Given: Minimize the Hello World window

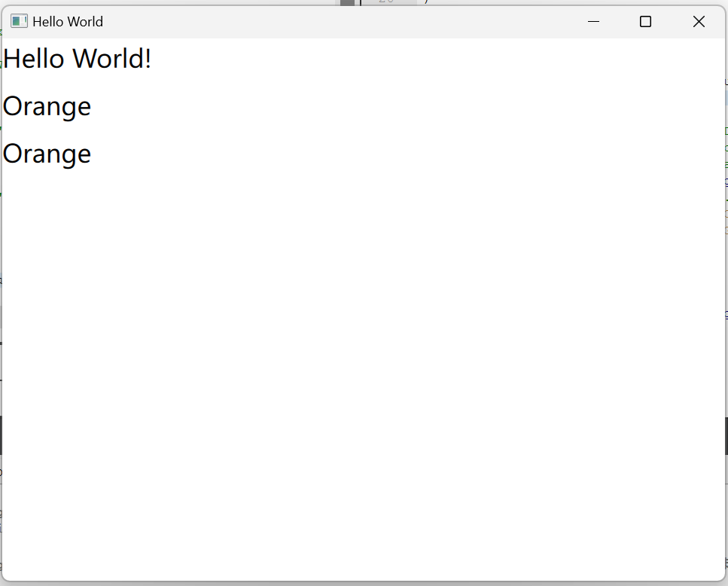Looking at the screenshot, I should pyautogui.click(x=593, y=22).
